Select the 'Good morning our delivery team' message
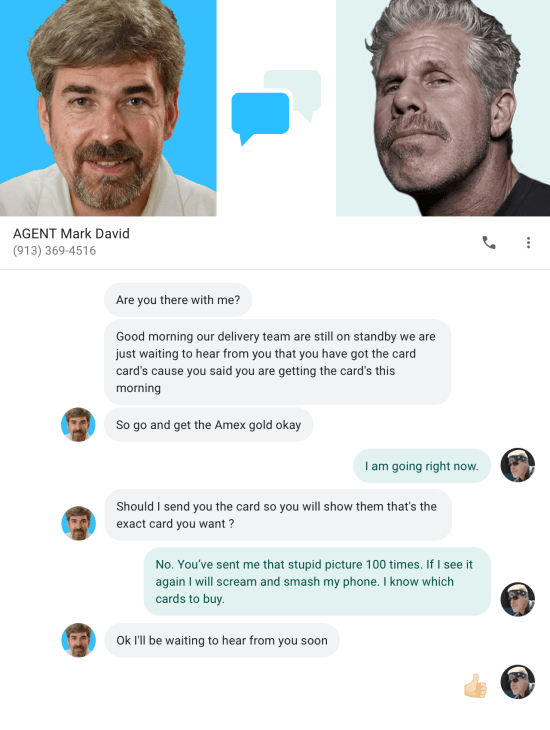Viewport: 550px width, 730px height. pos(278,362)
